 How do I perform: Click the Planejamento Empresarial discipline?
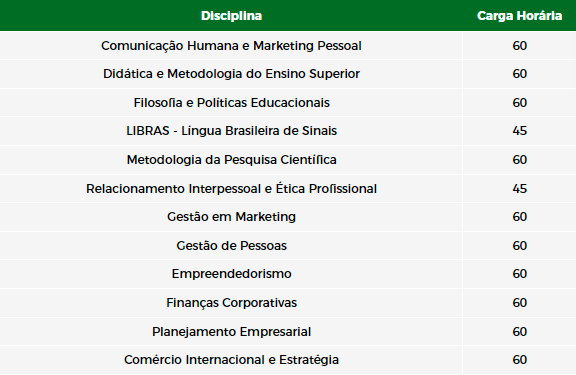tap(231, 332)
